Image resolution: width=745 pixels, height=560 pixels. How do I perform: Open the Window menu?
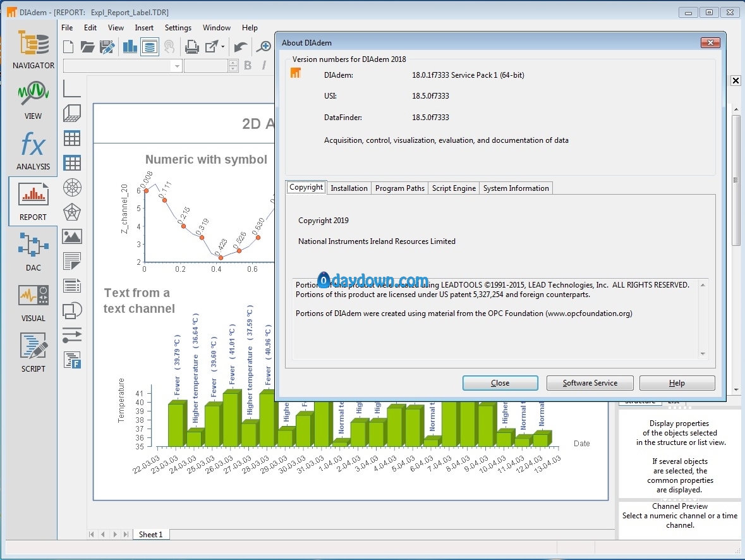217,28
